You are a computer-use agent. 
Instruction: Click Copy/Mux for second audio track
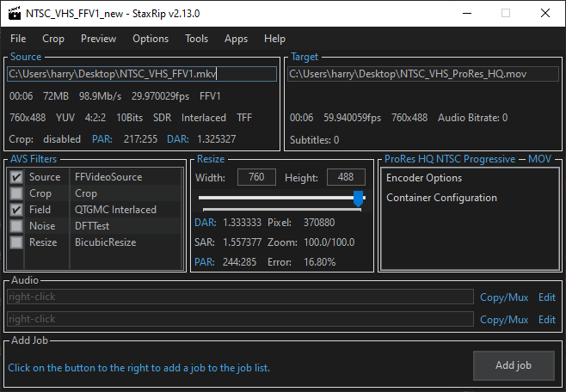click(504, 320)
